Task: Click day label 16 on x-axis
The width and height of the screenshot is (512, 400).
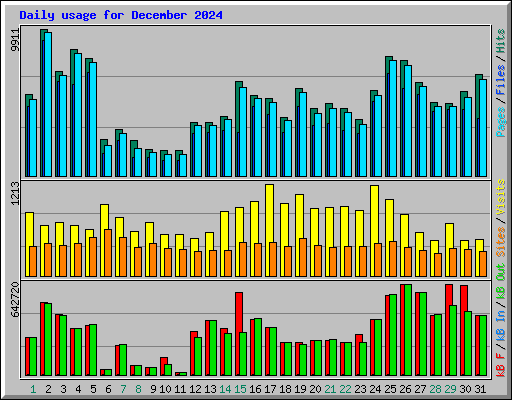Action: tap(255, 389)
